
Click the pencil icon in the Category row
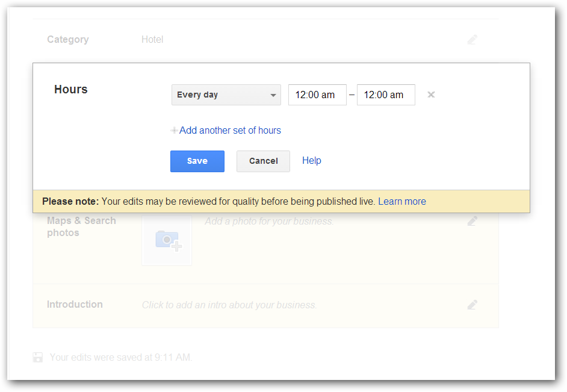pos(472,40)
